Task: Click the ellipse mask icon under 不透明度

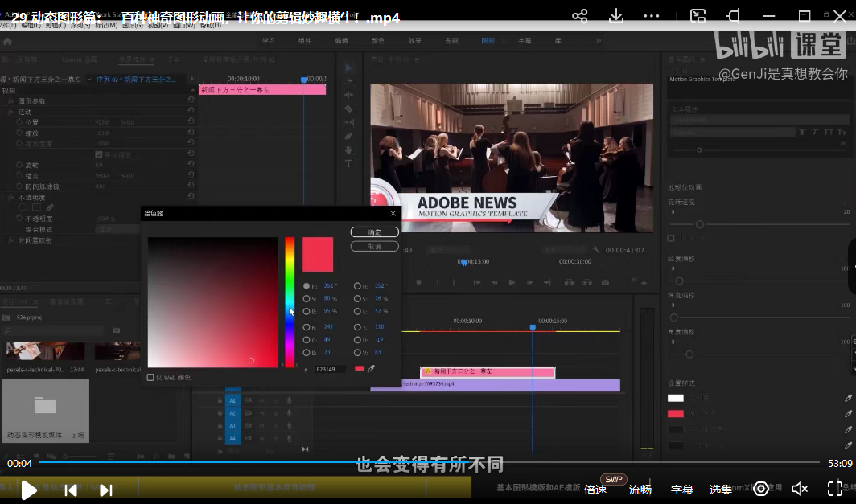Action: tap(23, 207)
